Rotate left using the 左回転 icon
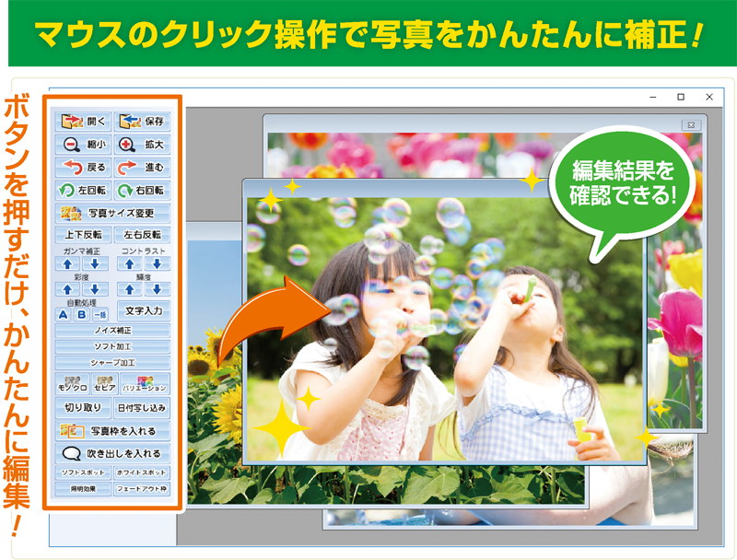 click(x=83, y=191)
